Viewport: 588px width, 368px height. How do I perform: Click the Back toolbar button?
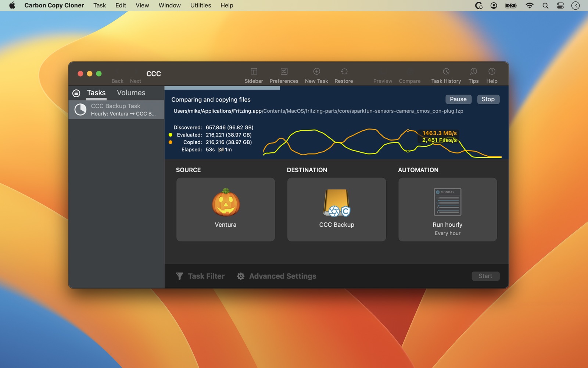[x=118, y=81]
